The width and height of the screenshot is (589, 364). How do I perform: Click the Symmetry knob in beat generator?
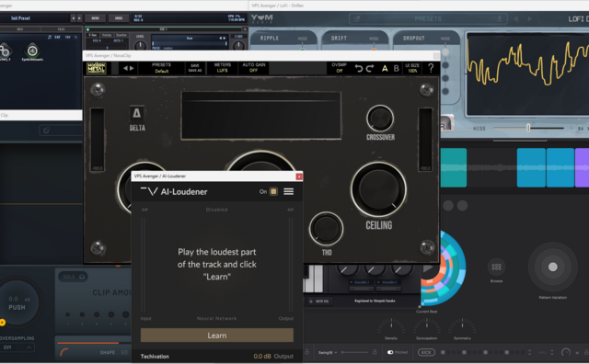[462, 325]
